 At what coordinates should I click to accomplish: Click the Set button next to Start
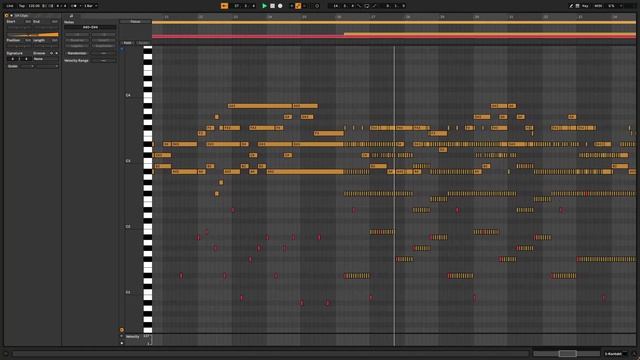click(28, 22)
